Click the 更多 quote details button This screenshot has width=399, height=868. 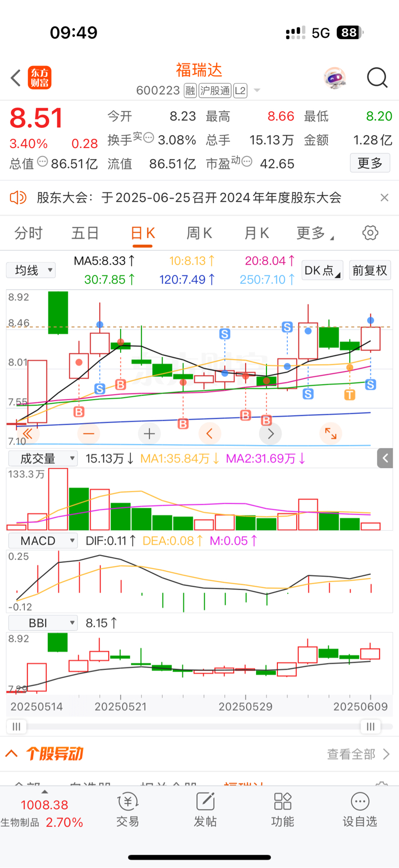370,163
